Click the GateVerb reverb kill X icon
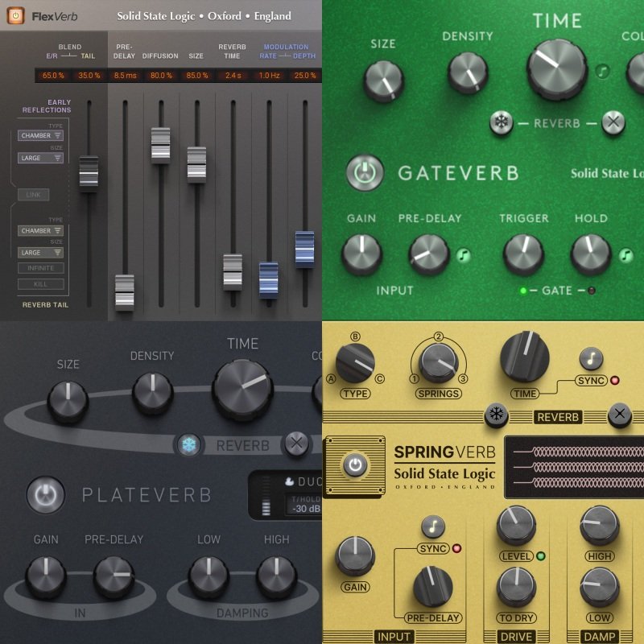Image resolution: width=644 pixels, height=644 pixels. pyautogui.click(x=613, y=122)
